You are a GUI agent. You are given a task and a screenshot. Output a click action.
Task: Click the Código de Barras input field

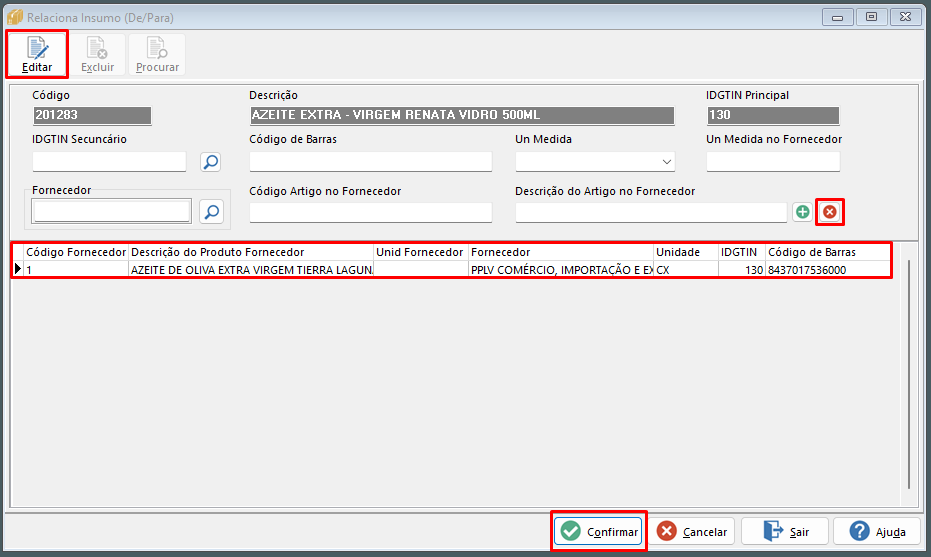pos(370,162)
